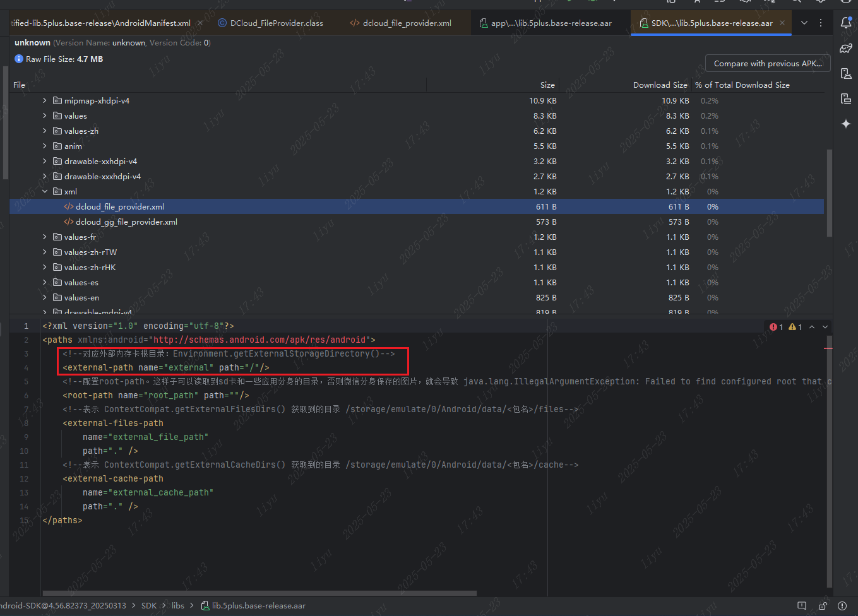
Task: Expand the values-en folder
Action: coord(44,298)
